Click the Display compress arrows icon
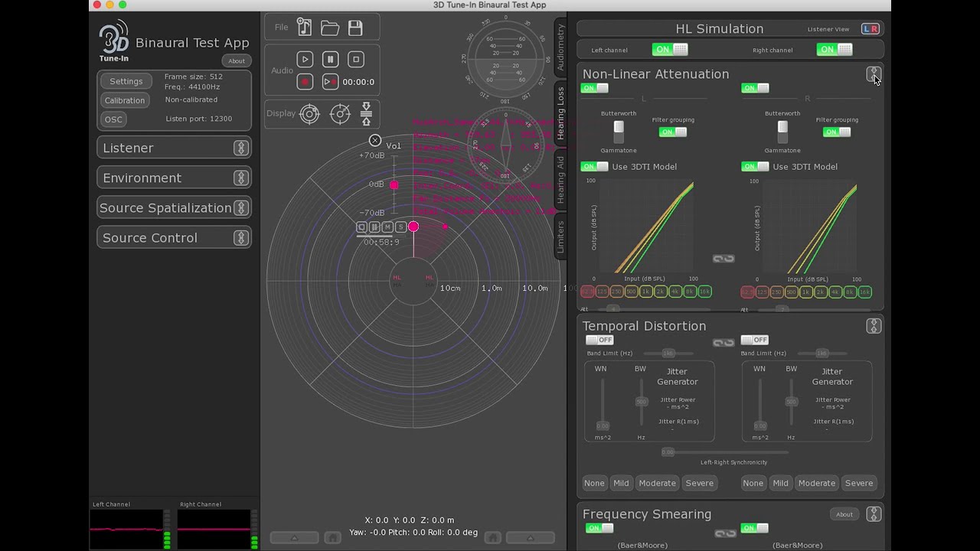Viewport: 980px width, 551px height. (366, 114)
